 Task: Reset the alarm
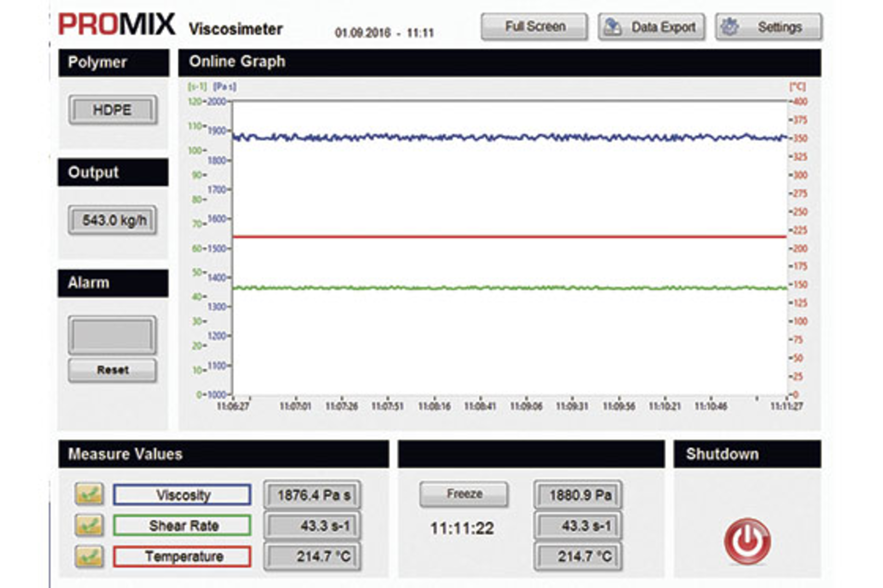(x=112, y=369)
